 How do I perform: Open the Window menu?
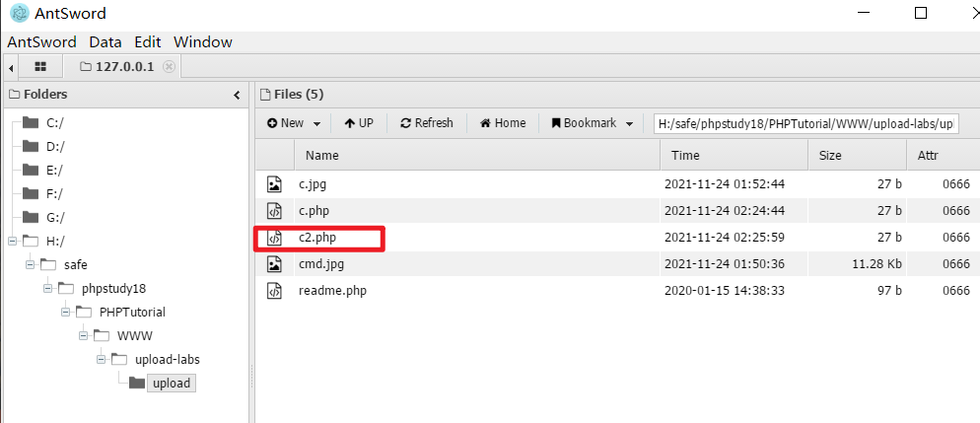point(203,41)
